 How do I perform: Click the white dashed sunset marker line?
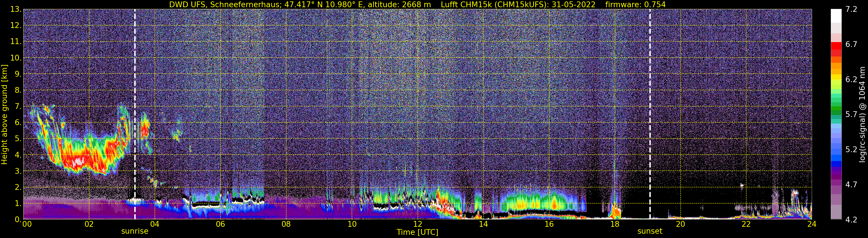click(x=650, y=114)
